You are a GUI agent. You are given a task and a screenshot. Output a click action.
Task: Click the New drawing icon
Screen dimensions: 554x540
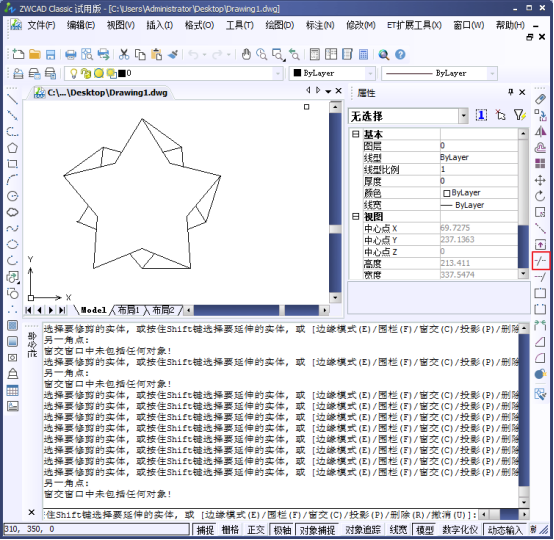(18, 54)
